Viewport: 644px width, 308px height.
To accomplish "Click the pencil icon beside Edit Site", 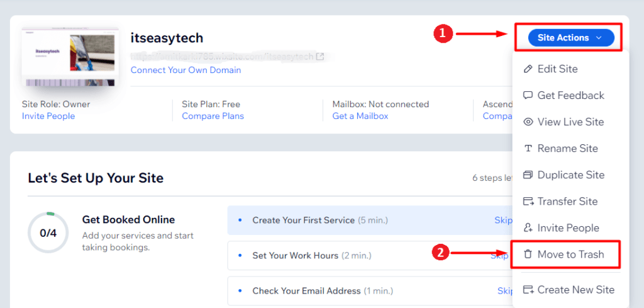I will click(x=528, y=69).
